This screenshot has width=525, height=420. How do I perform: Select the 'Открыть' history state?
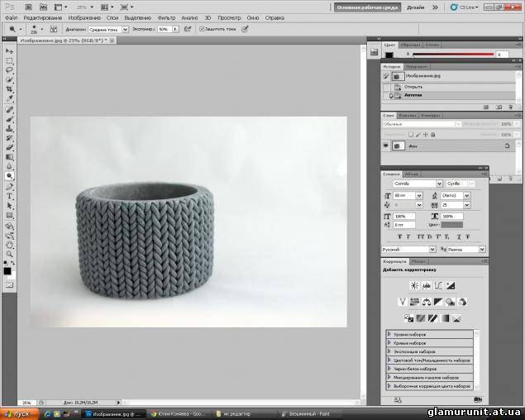(449, 87)
